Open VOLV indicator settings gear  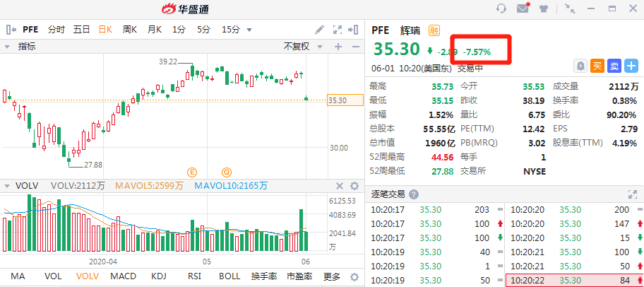click(354, 186)
